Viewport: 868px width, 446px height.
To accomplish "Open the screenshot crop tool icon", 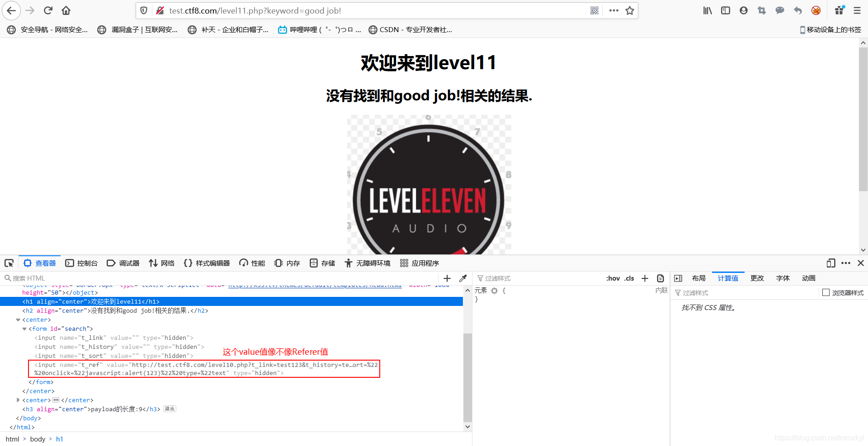I will coord(762,10).
